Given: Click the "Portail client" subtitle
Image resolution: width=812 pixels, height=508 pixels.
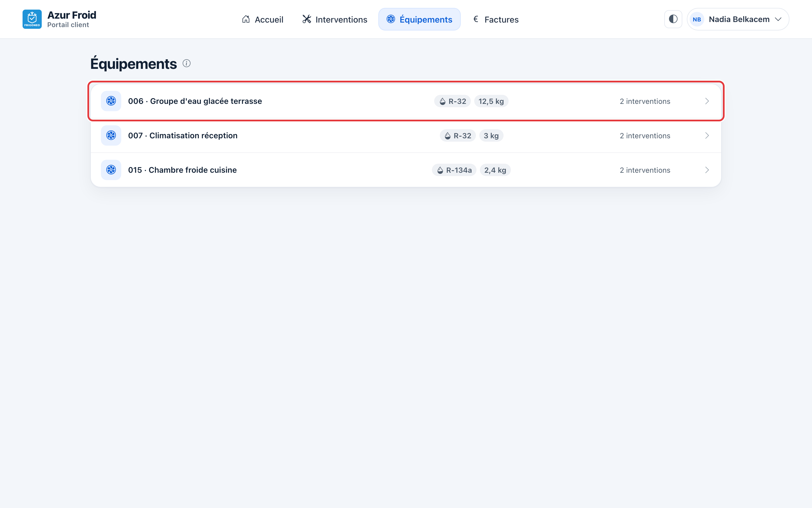Looking at the screenshot, I should click(68, 25).
